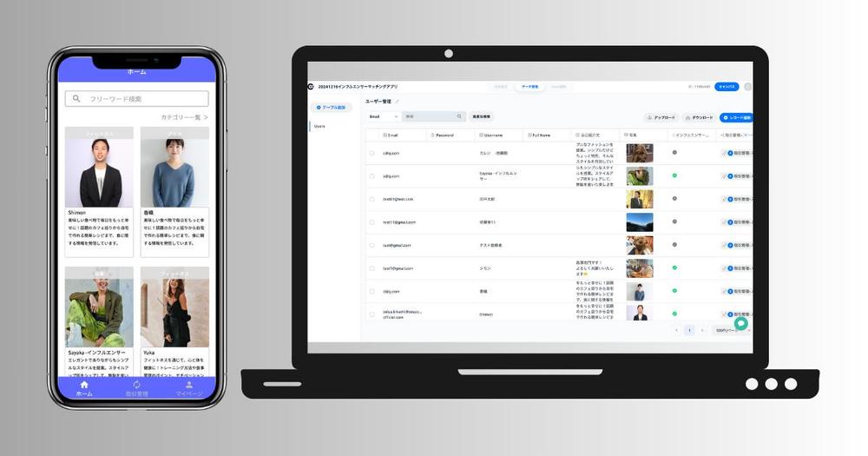Select the checkbox for the s@q.com row
Screen dimensions: 868x456
coord(372,176)
